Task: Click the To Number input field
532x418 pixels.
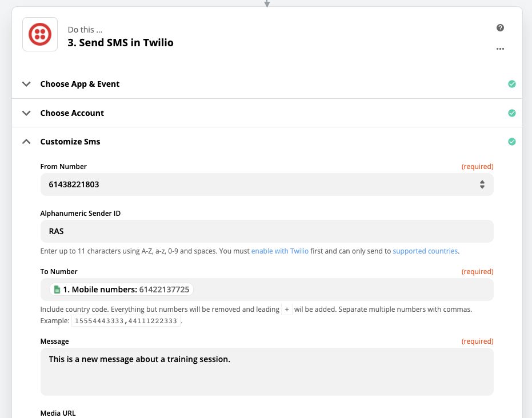Action: (x=267, y=290)
